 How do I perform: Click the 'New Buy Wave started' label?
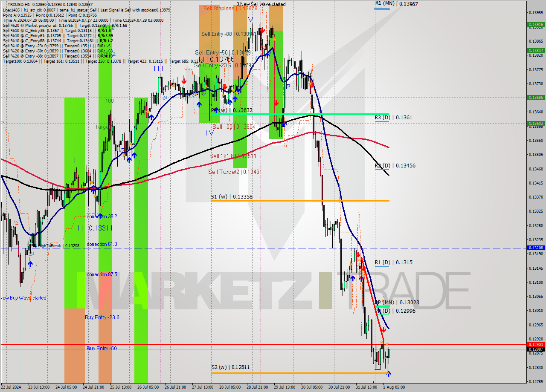point(23,298)
